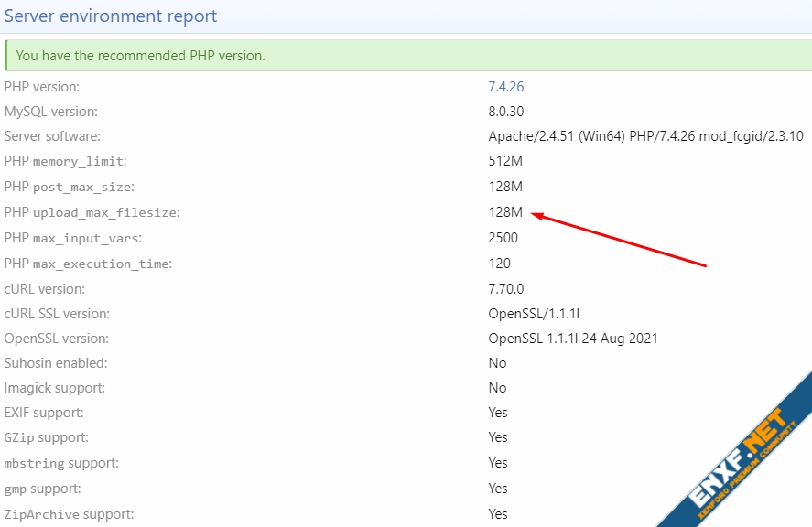The width and height of the screenshot is (812, 527).
Task: Click the upload_max_filesize value 128M
Action: (x=505, y=212)
